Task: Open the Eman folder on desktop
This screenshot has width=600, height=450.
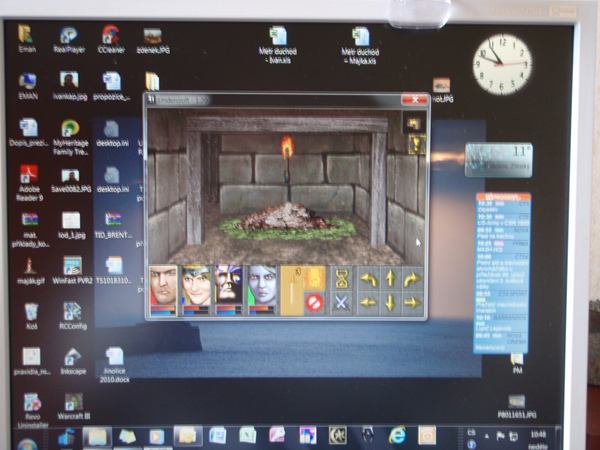Action: (27, 38)
